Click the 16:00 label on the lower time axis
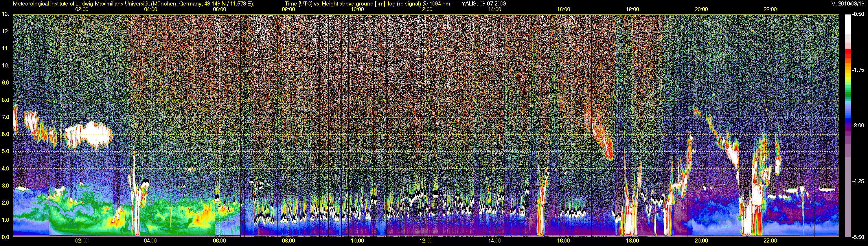868x246 pixels. point(564,241)
